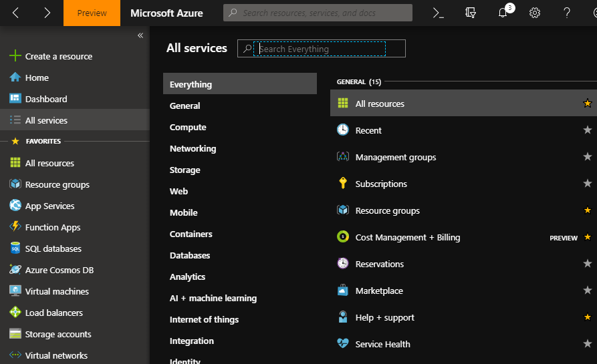Favorite the Recent service with its star
597x364 pixels.
coord(588,130)
